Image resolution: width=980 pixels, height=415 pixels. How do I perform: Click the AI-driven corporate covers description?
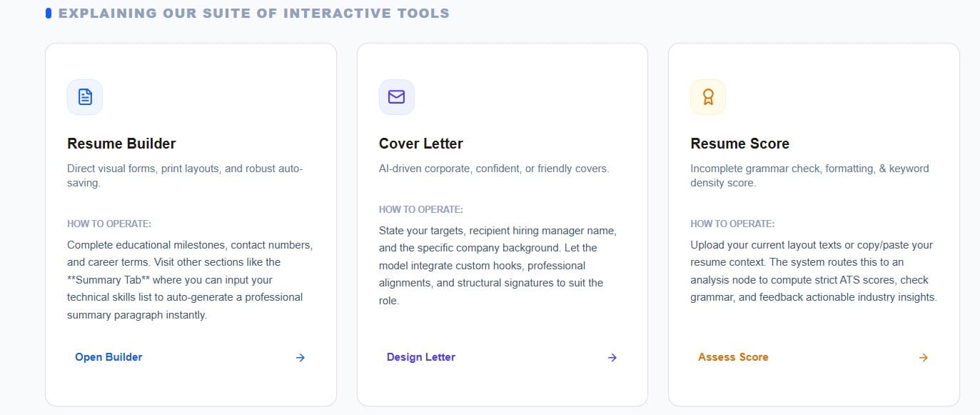click(x=494, y=169)
